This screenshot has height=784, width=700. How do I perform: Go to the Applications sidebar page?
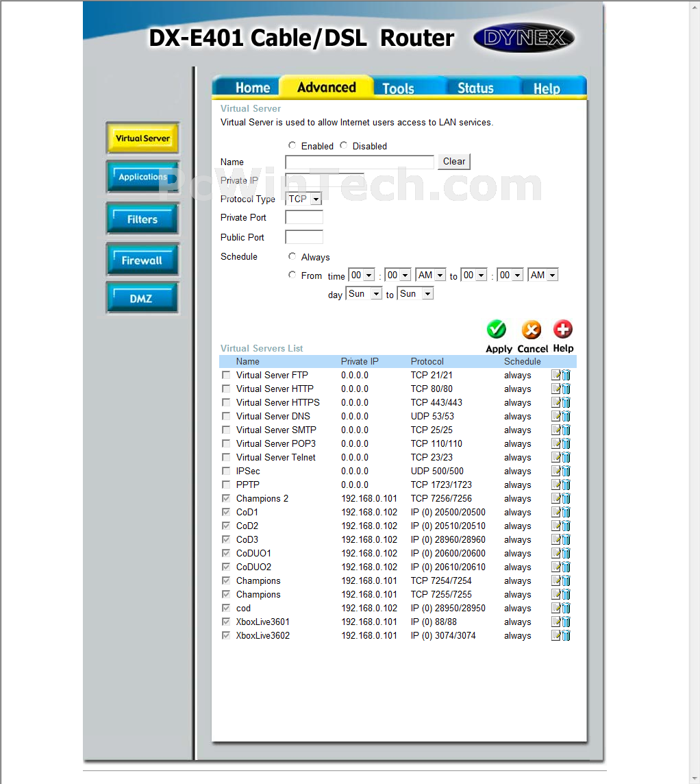coord(142,177)
